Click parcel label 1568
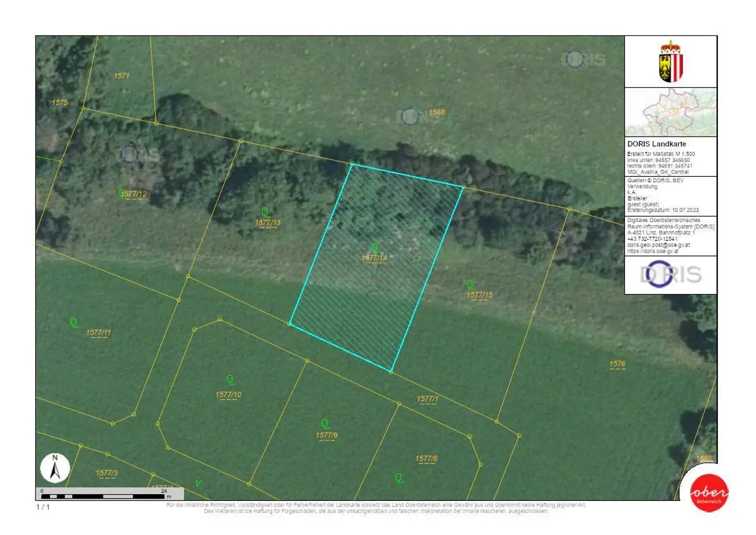The width and height of the screenshot is (756, 535). (437, 112)
